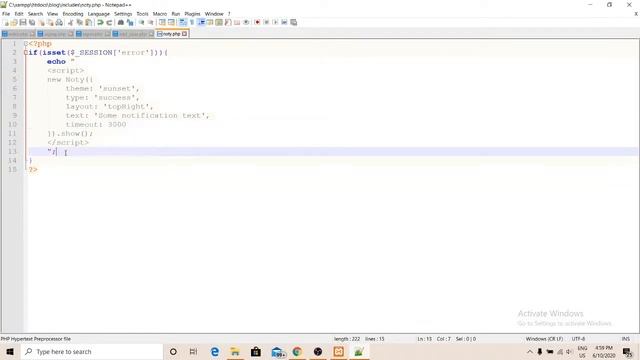Image resolution: width=640 pixels, height=360 pixels.
Task: Toggle indent guide display
Action: coord(201,22)
